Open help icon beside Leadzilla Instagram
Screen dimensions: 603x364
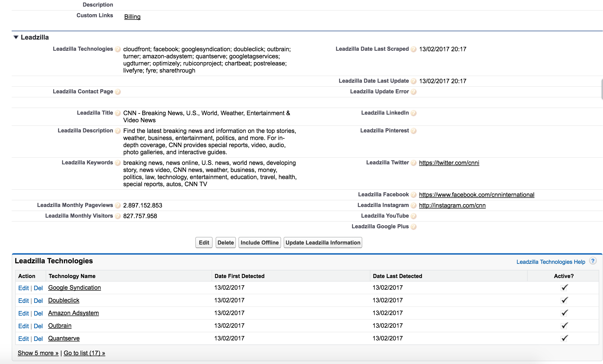414,205
